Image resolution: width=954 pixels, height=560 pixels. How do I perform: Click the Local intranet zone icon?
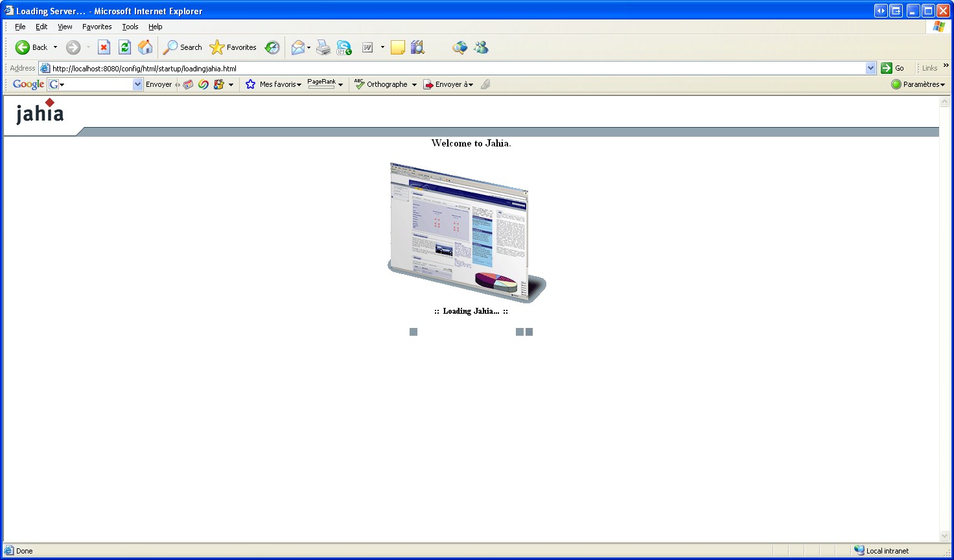(x=859, y=550)
